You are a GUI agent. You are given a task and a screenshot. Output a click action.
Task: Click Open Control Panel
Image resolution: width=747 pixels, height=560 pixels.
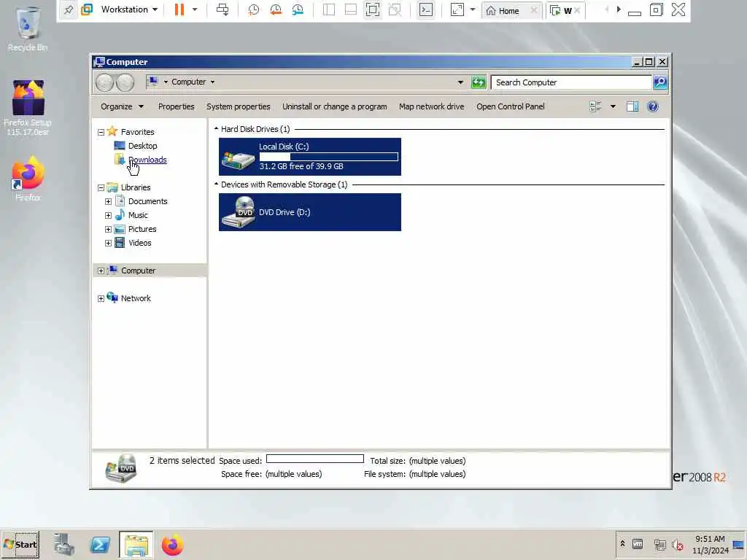(x=510, y=106)
